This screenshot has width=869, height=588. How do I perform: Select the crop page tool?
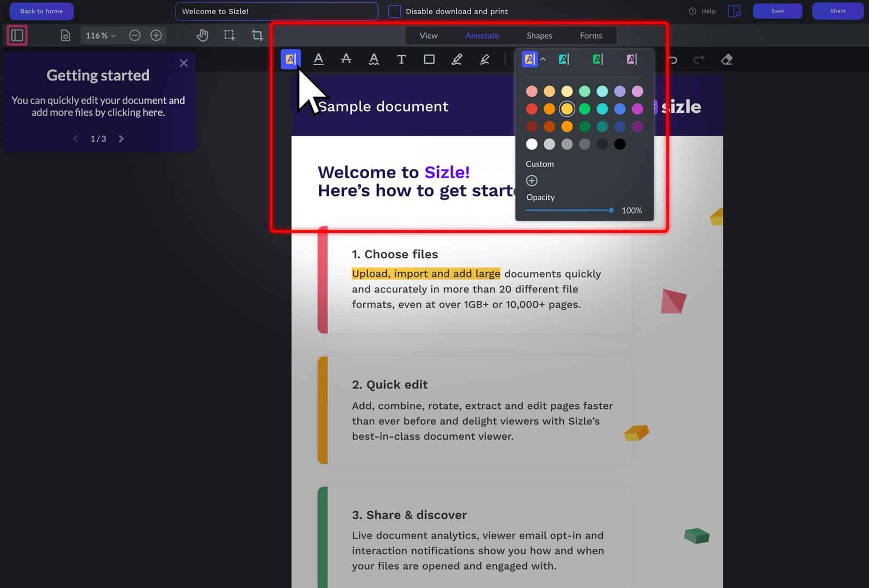coord(257,35)
